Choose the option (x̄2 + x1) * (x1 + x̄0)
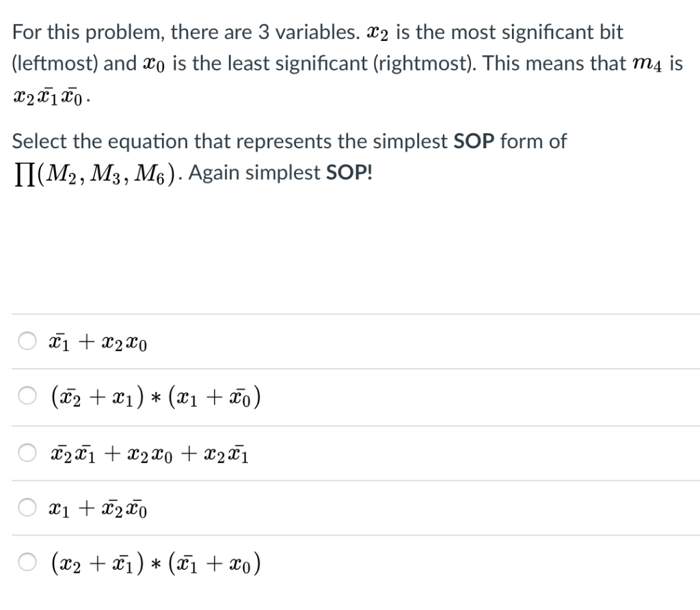This screenshot has height=610, width=700. [27, 397]
